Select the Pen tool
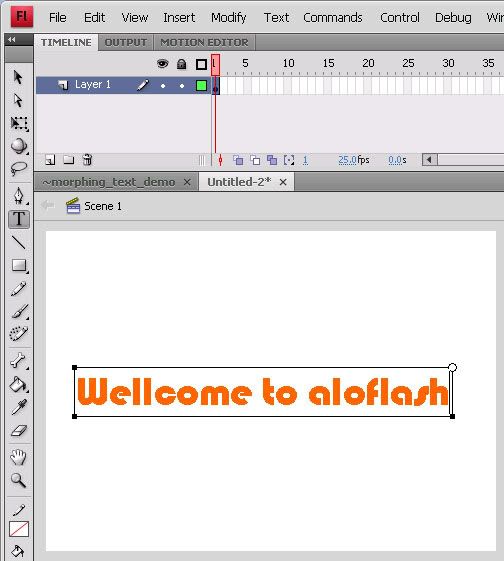Viewport: 504px width, 561px height. (18, 195)
